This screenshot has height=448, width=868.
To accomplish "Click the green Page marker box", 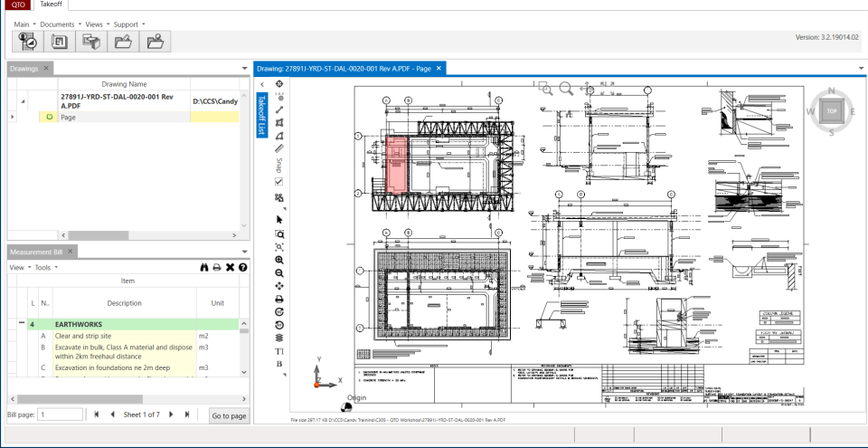I will [49, 117].
